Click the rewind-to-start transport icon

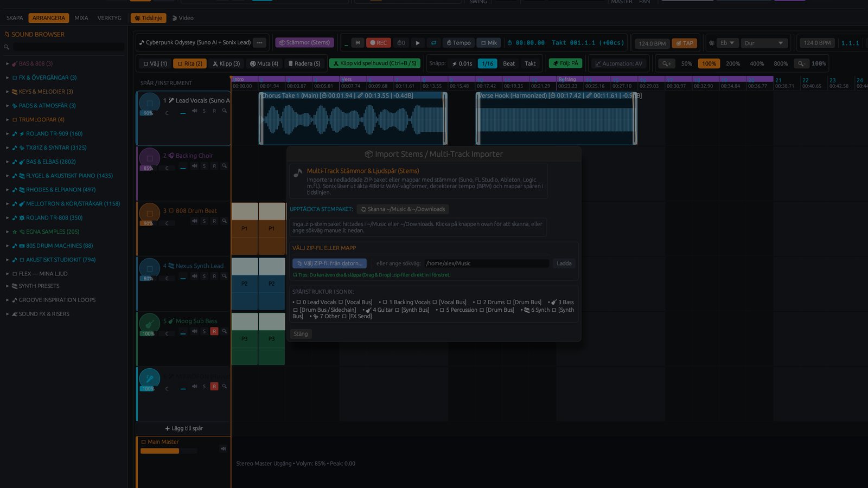(x=358, y=43)
